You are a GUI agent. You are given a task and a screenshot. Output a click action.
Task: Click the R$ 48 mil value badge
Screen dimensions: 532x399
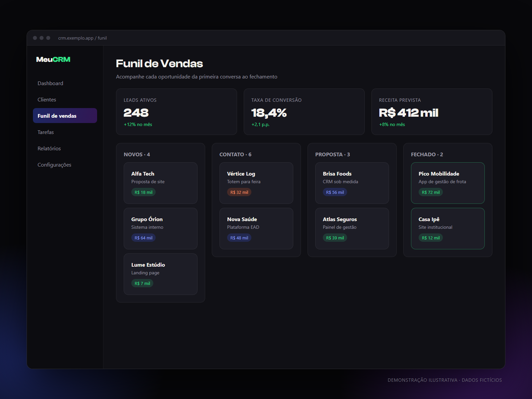point(239,238)
